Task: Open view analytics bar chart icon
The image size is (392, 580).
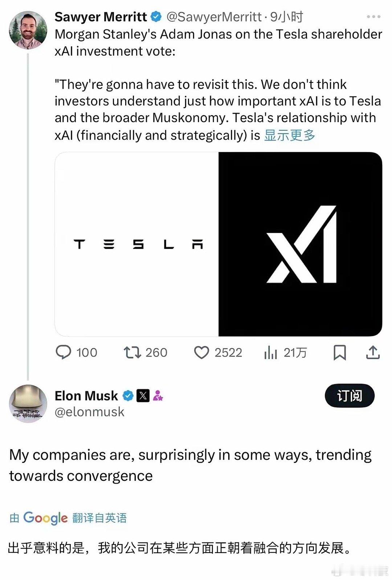Action: click(x=271, y=353)
